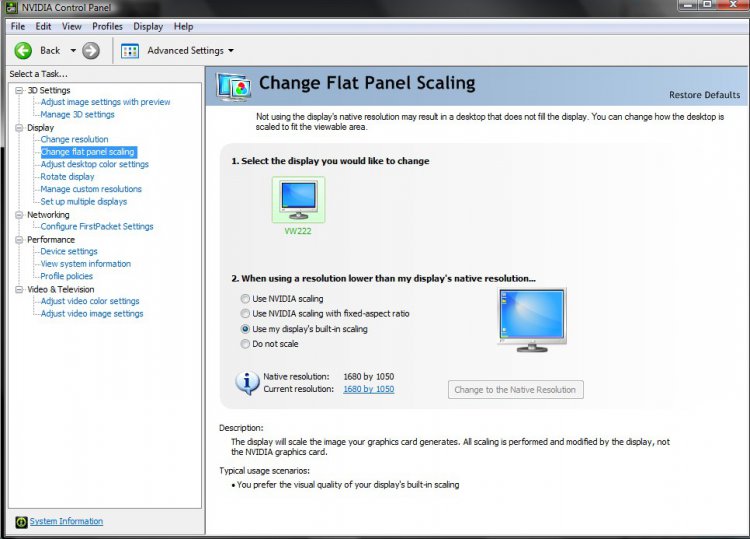Click Change to the Native Resolution button
This screenshot has width=750, height=539.
pos(516,390)
